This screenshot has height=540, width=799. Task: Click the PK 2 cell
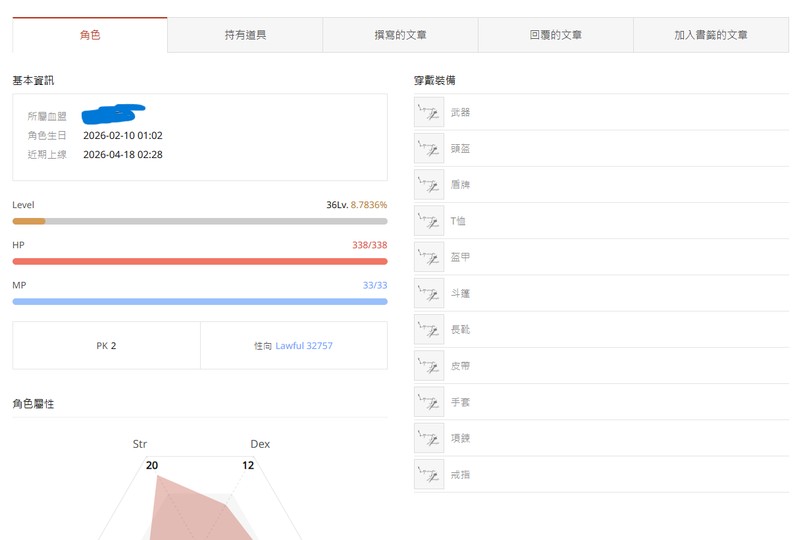[x=106, y=346]
